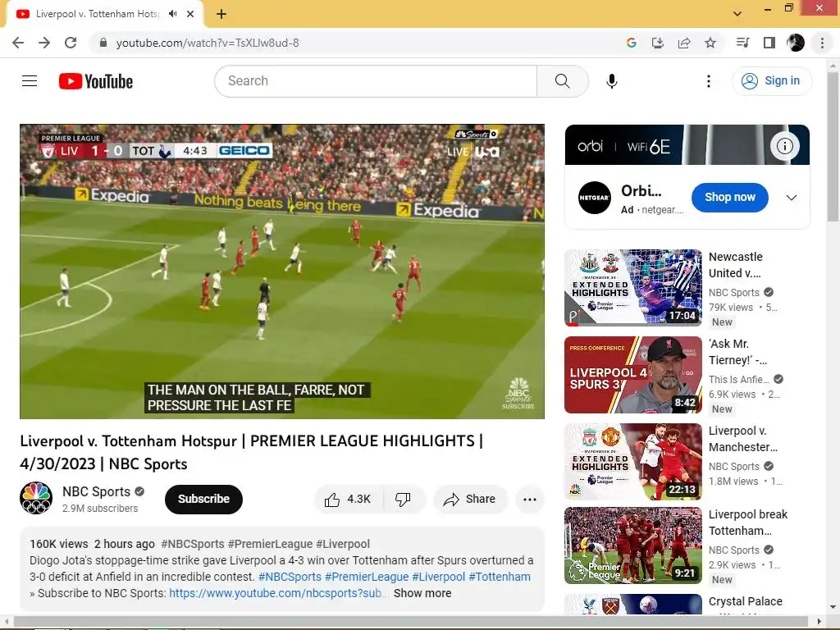Expand description with Show more
Screen dimensions: 840x630
(x=422, y=593)
